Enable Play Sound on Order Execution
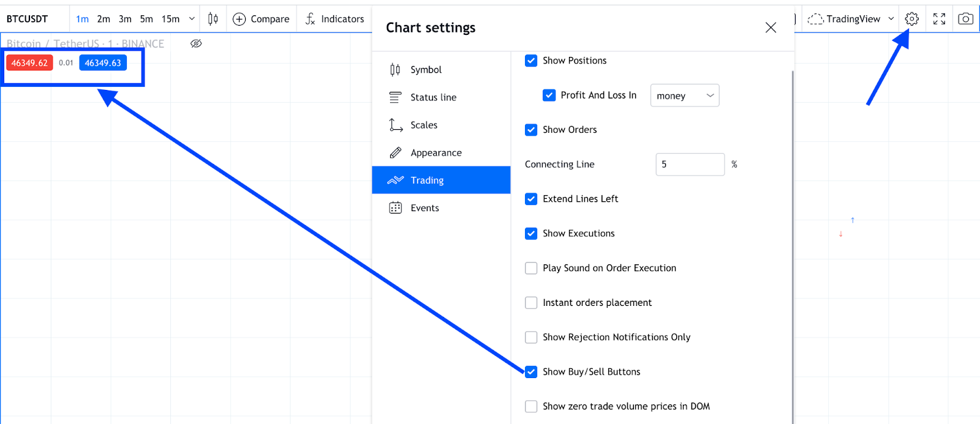980x424 pixels. coord(531,268)
